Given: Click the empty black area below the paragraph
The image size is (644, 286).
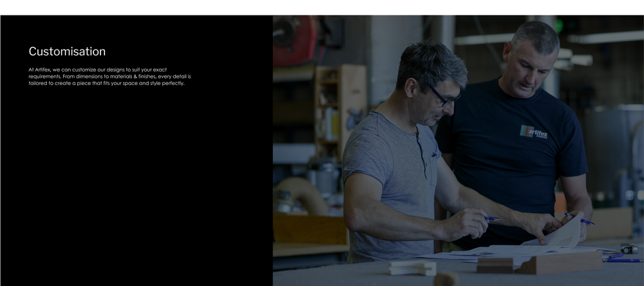Looking at the screenshot, I should tap(135, 187).
